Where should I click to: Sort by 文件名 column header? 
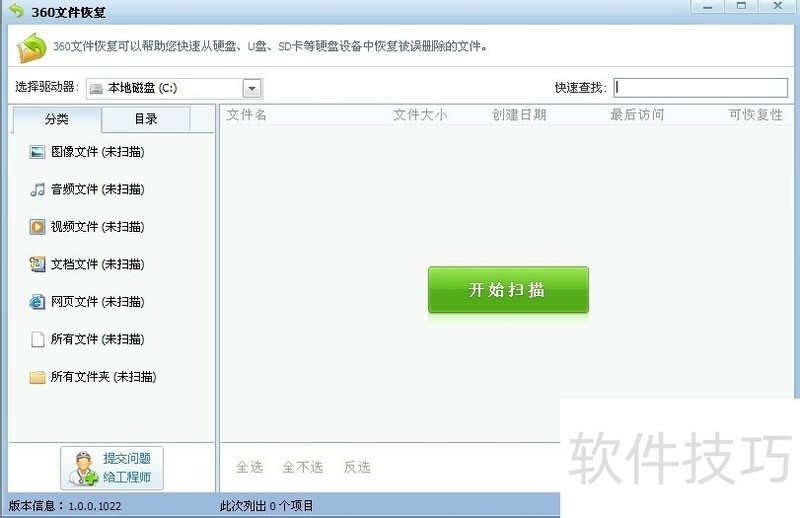[246, 115]
